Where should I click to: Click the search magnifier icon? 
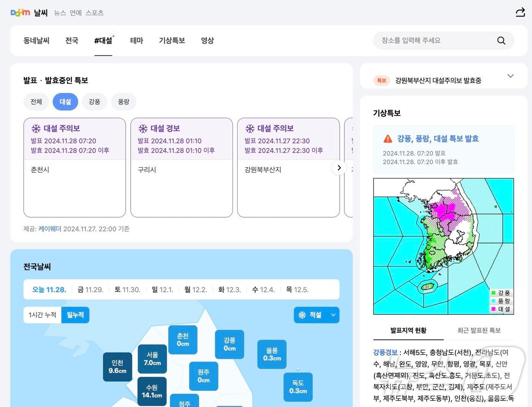click(x=501, y=40)
